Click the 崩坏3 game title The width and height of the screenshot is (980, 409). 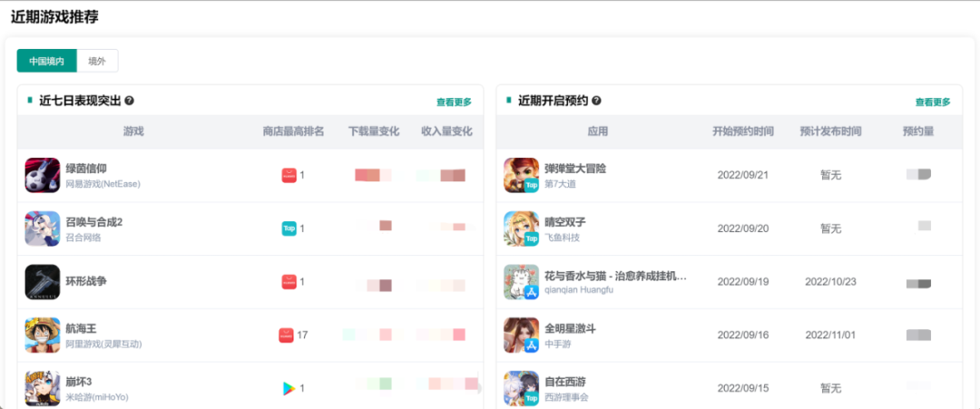pos(79,382)
